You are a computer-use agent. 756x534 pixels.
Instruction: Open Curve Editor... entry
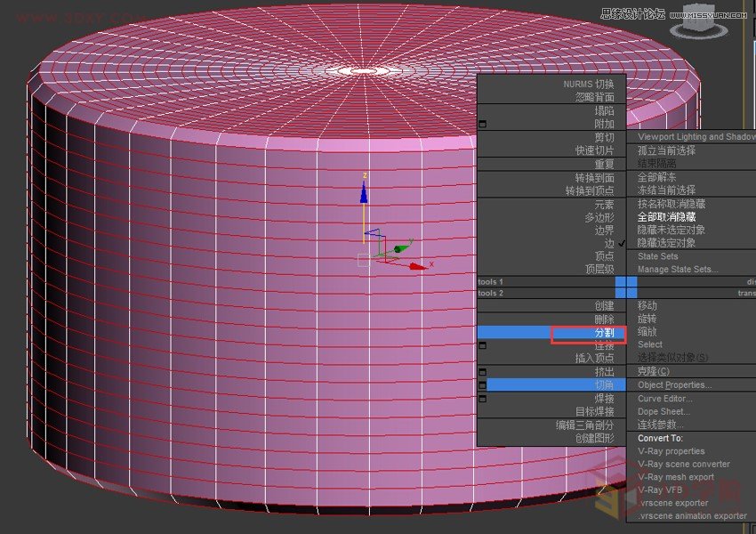665,399
